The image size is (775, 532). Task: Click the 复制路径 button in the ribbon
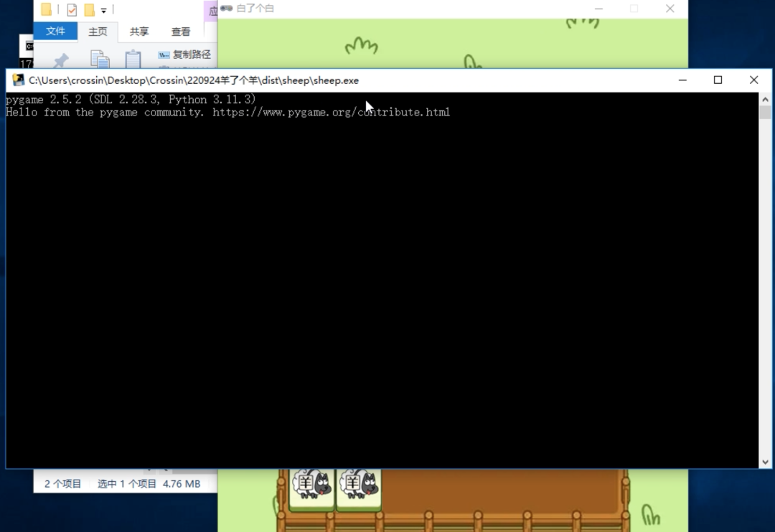(x=185, y=54)
